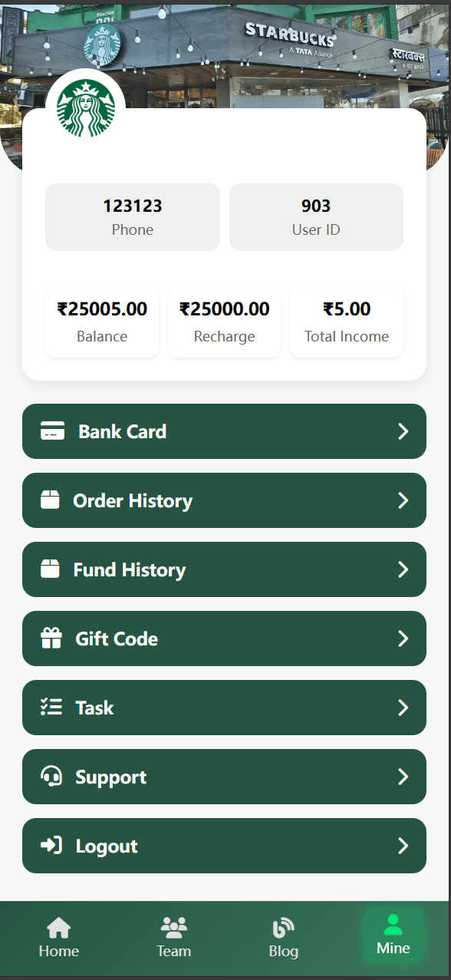Select the Mine tab
This screenshot has width=451, height=980.
(393, 935)
